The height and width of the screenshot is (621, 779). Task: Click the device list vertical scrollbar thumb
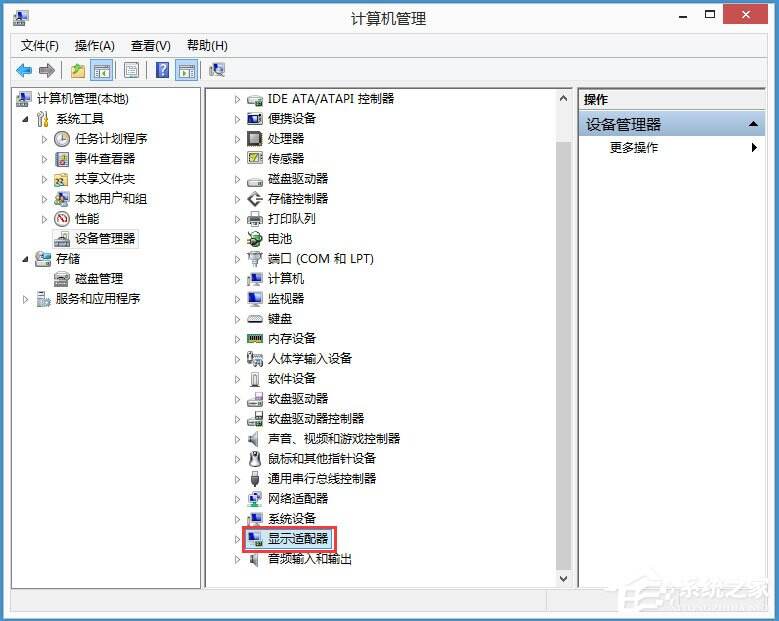563,355
